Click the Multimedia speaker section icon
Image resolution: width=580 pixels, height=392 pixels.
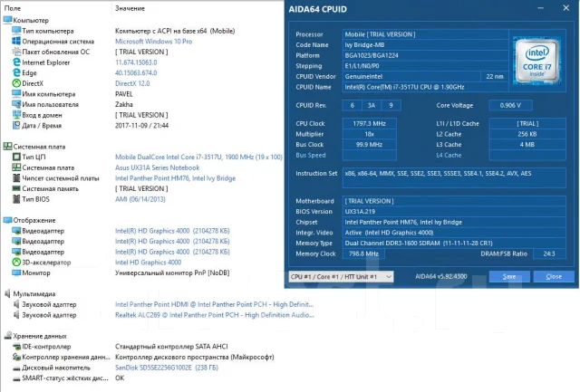coord(7,293)
